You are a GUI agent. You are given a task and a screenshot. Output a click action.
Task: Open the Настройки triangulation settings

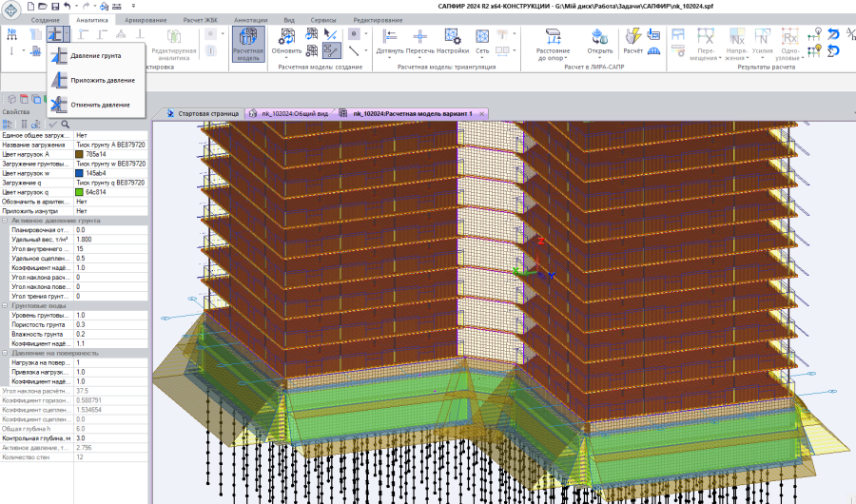coord(453,38)
